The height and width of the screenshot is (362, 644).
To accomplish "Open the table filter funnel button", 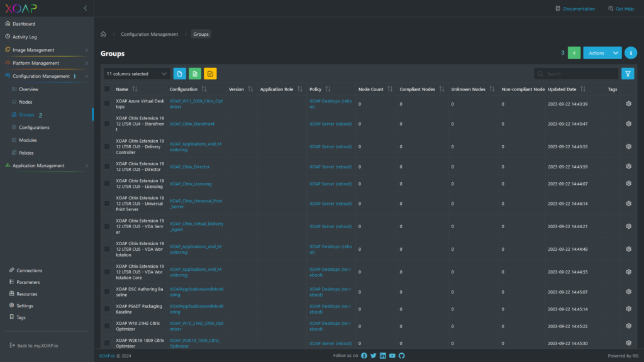I will (628, 74).
